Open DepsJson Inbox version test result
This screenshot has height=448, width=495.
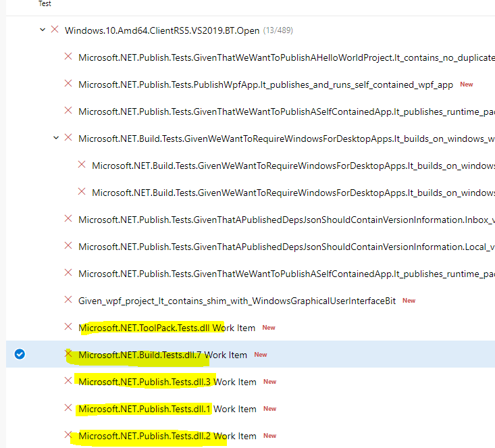286,220
